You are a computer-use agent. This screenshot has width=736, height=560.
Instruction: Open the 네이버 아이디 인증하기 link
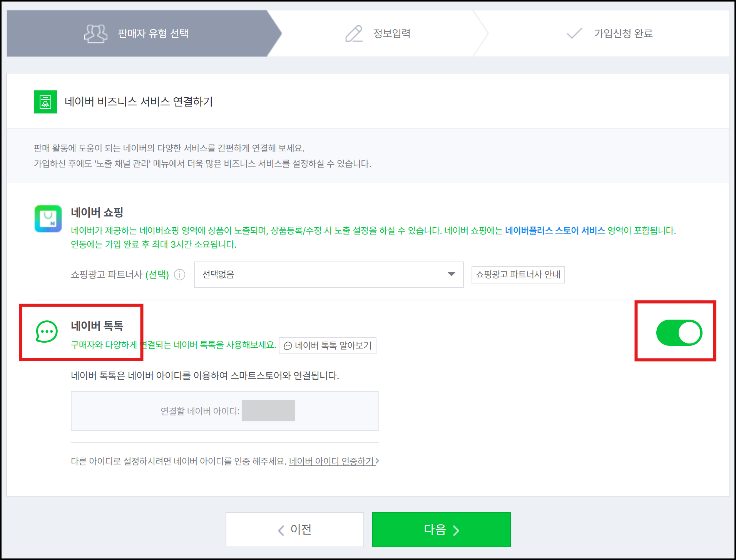[332, 461]
